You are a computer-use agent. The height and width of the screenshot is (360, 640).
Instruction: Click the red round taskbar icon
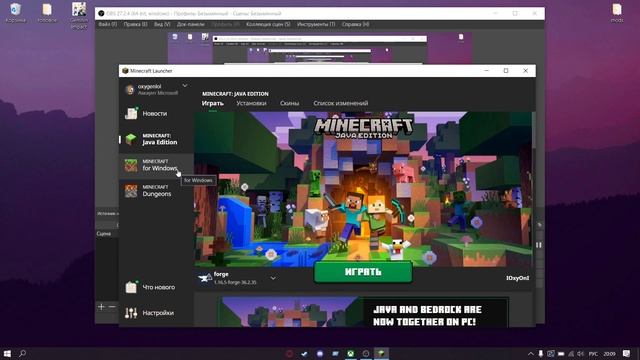pos(289,353)
